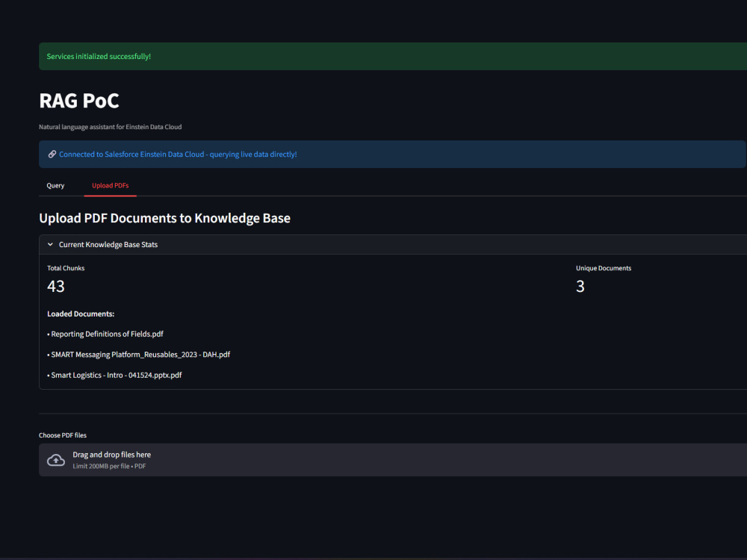
Task: Click the RAG PoC title
Action: (79, 101)
